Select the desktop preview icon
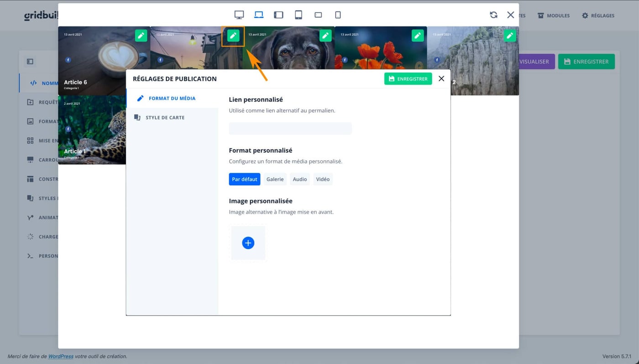 [239, 14]
